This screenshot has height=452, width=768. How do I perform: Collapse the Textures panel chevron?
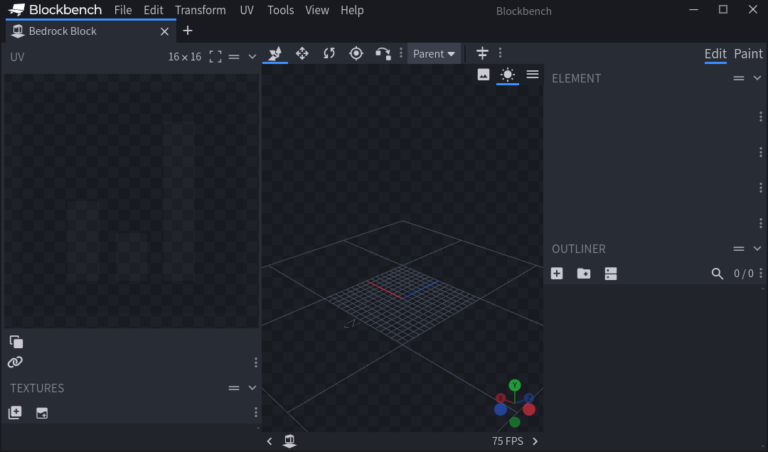(x=252, y=388)
